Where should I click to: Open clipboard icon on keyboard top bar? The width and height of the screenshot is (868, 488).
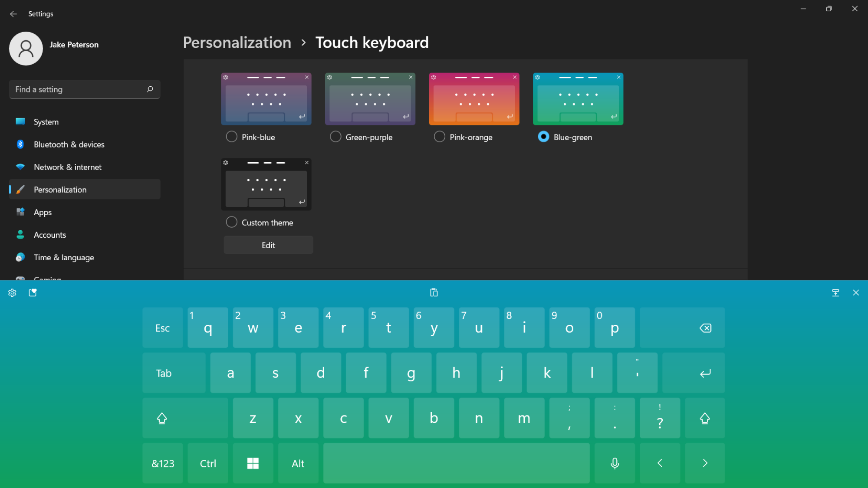(434, 293)
